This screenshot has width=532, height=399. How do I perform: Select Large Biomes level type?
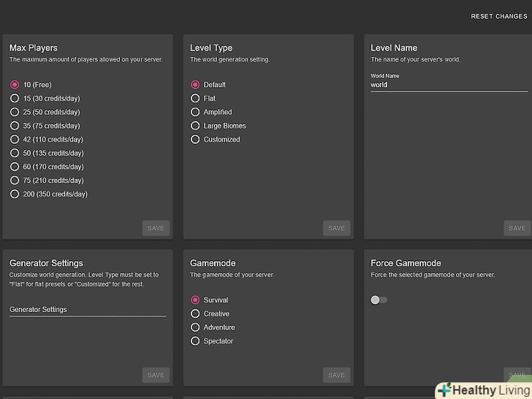pyautogui.click(x=195, y=126)
